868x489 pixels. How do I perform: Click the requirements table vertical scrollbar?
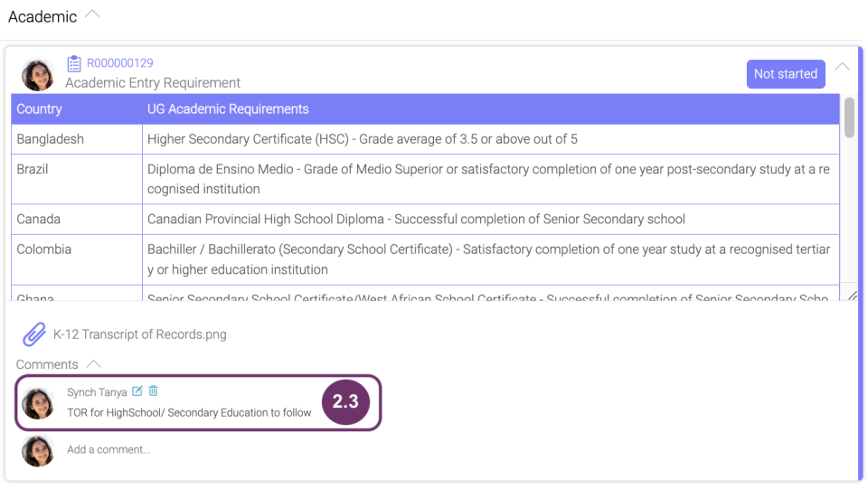click(849, 118)
